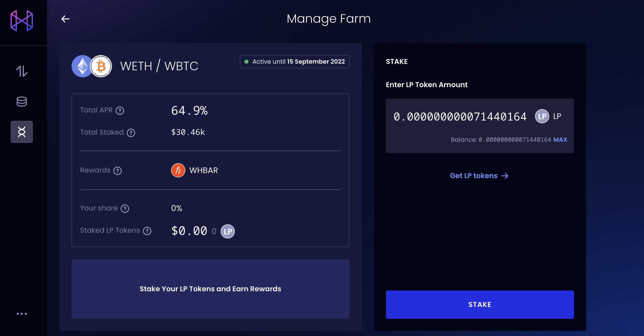Viewport: 644px width, 336px height.
Task: Click the Your share help icon
Action: pos(125,209)
